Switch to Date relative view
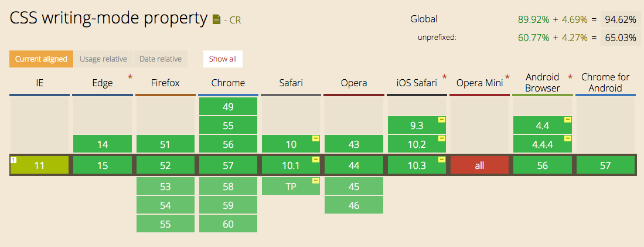The width and height of the screenshot is (644, 247). click(161, 59)
